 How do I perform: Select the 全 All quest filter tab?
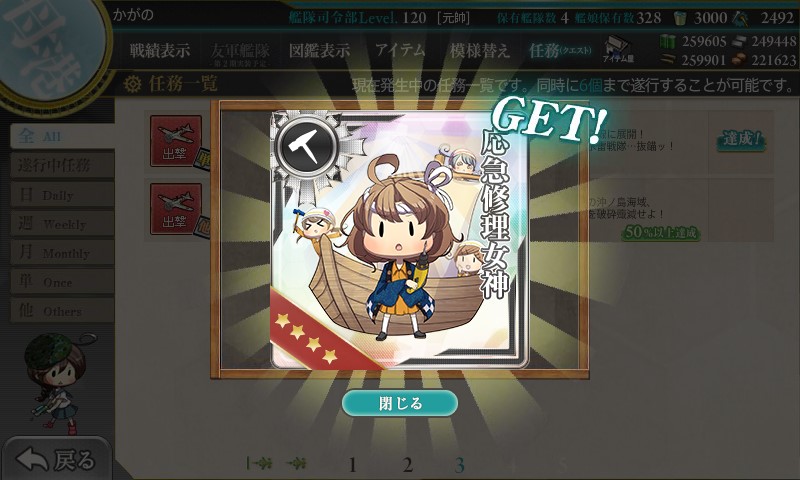click(62, 136)
